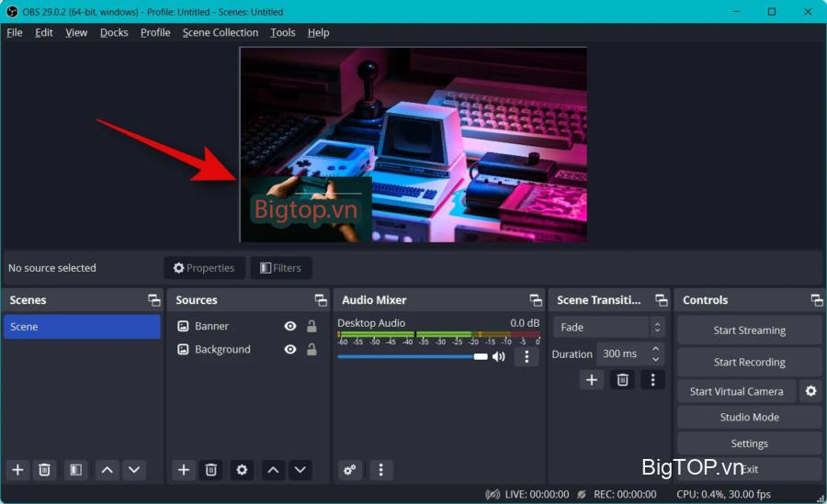Open the Docks menu
Viewport: 827px width, 504px height.
coord(114,33)
